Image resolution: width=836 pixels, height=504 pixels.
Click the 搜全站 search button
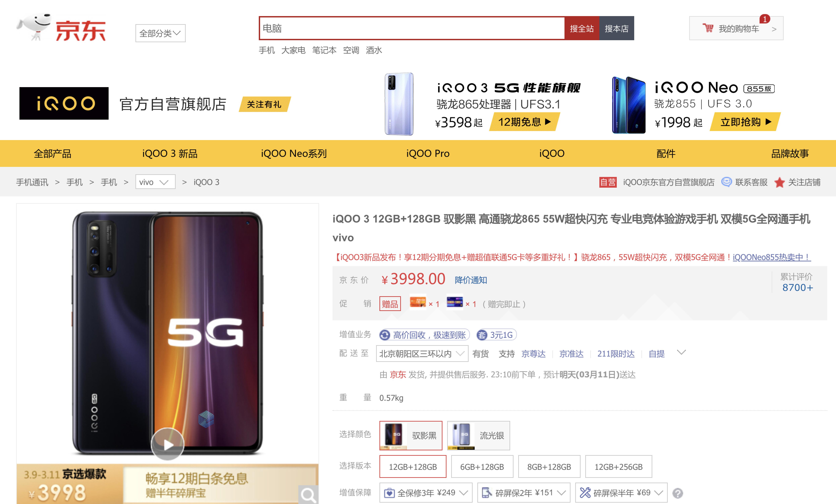point(582,28)
